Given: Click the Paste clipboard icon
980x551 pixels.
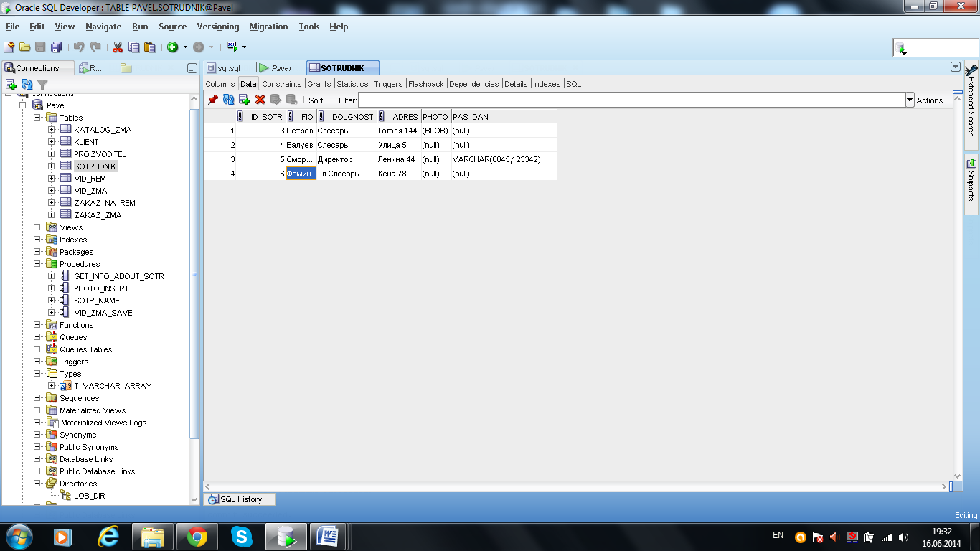Looking at the screenshot, I should pos(149,47).
